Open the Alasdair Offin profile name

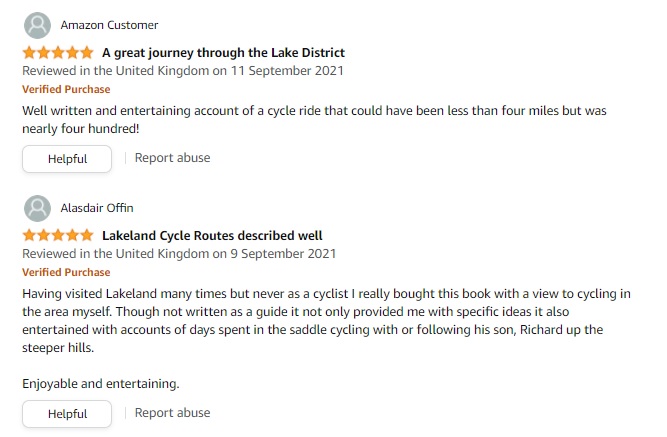[97, 208]
